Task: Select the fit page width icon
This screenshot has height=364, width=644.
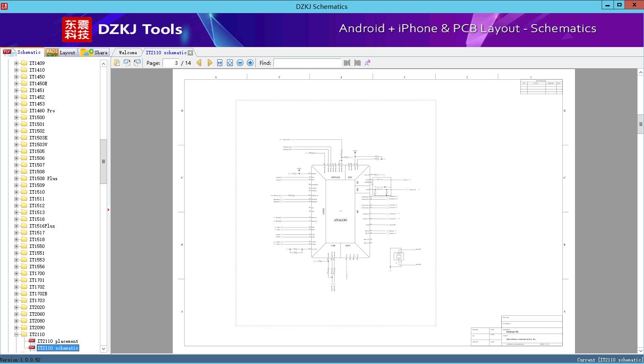Action: pos(219,62)
